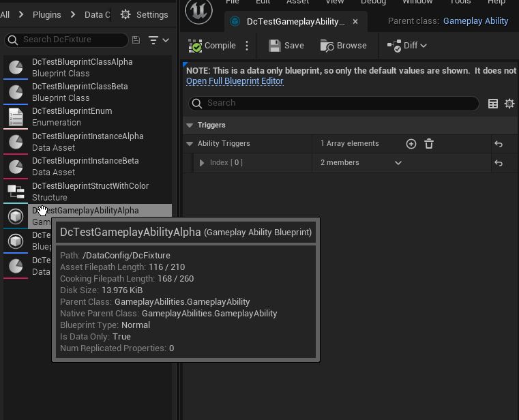Viewport: 519px width, 420px height.
Task: Click Browse to asset in content browser
Action: pyautogui.click(x=343, y=46)
